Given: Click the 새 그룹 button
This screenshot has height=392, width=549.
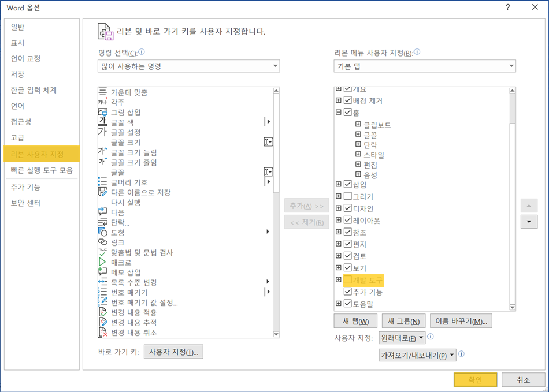Looking at the screenshot, I should pos(404,321).
